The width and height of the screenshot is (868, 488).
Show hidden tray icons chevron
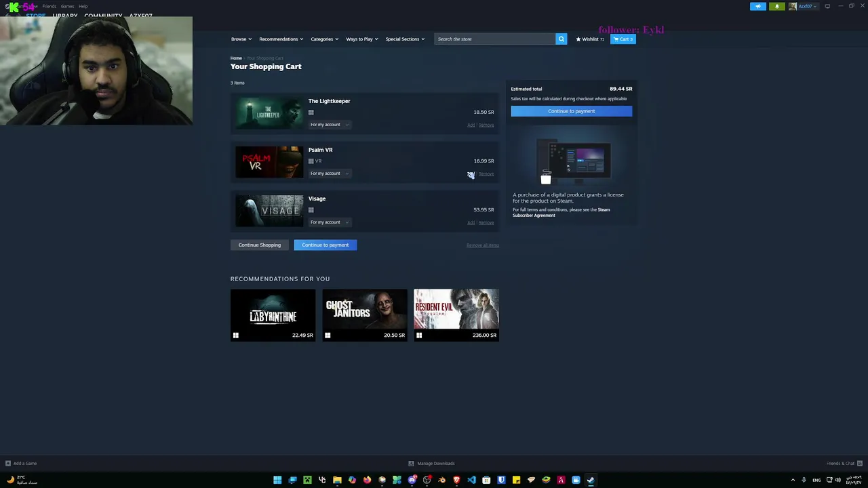(793, 480)
